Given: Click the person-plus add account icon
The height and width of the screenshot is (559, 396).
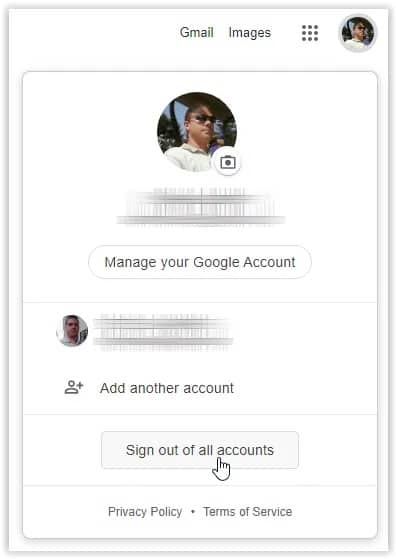Looking at the screenshot, I should click(73, 387).
